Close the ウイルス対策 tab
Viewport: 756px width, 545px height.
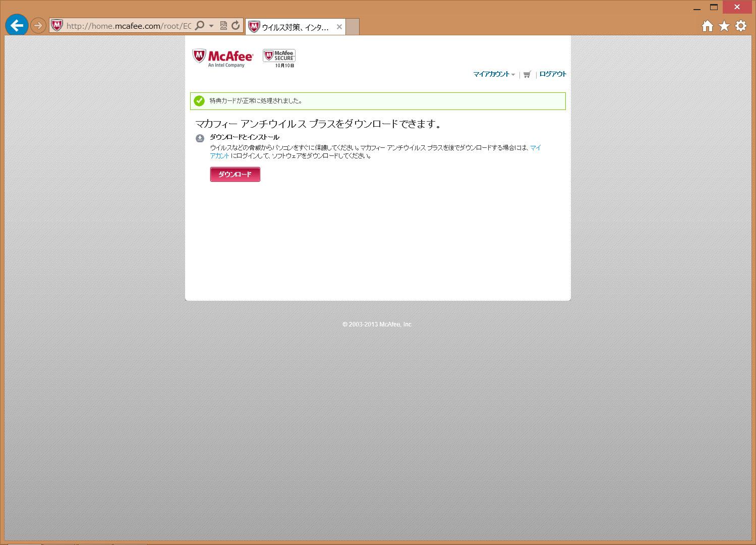click(339, 27)
